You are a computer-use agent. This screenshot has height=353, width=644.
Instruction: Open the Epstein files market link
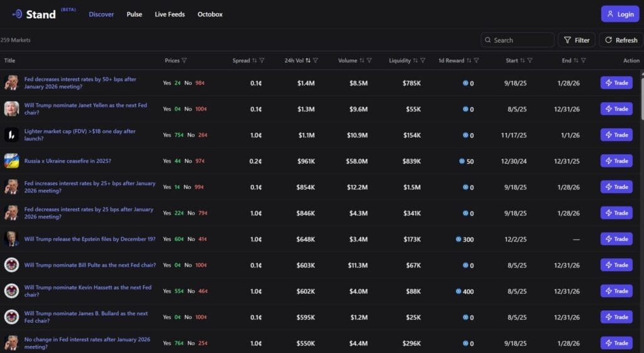tap(89, 239)
